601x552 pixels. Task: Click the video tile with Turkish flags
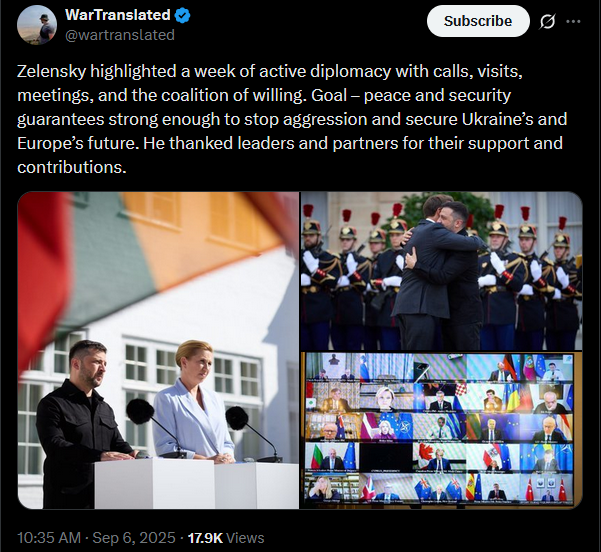(547, 488)
